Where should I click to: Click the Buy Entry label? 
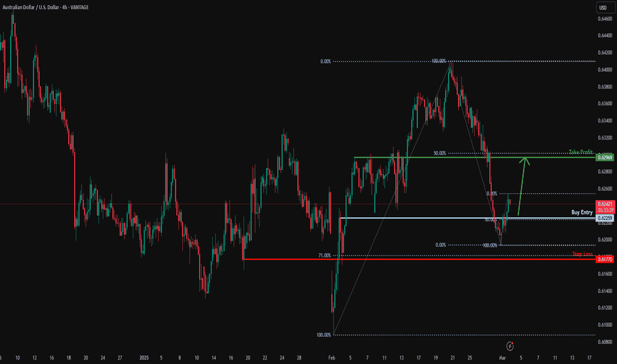pyautogui.click(x=582, y=212)
